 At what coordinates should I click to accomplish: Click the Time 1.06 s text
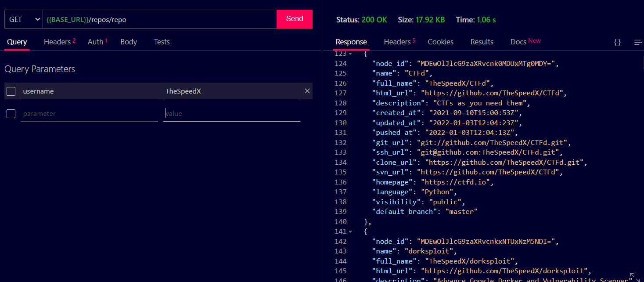(475, 19)
